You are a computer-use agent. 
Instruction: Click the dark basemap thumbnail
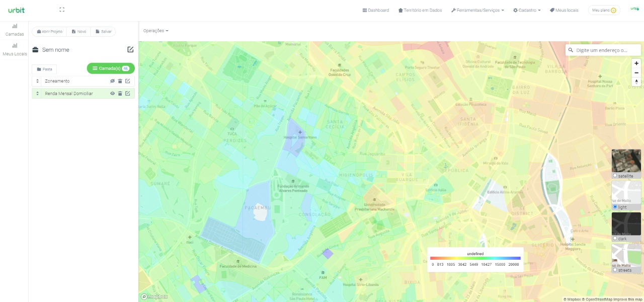click(x=626, y=224)
